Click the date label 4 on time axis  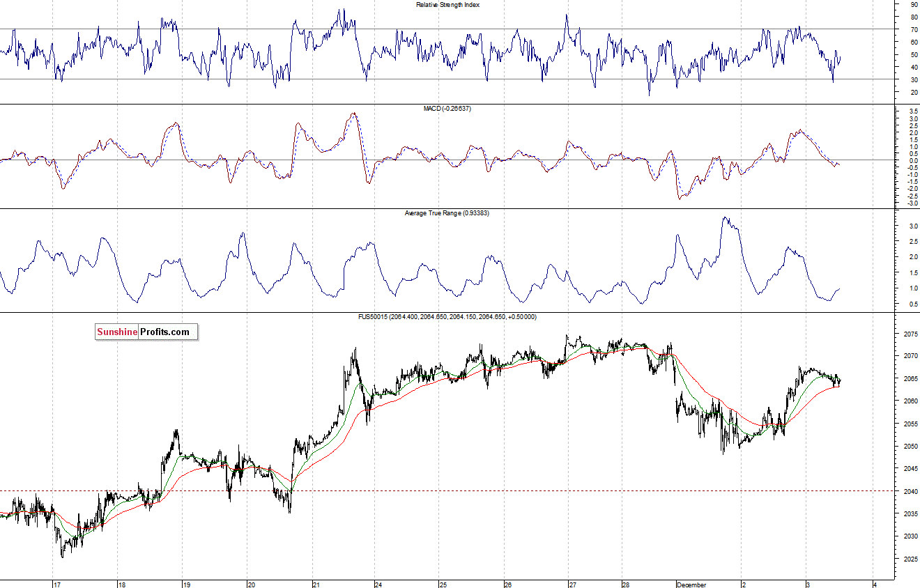[874, 585]
